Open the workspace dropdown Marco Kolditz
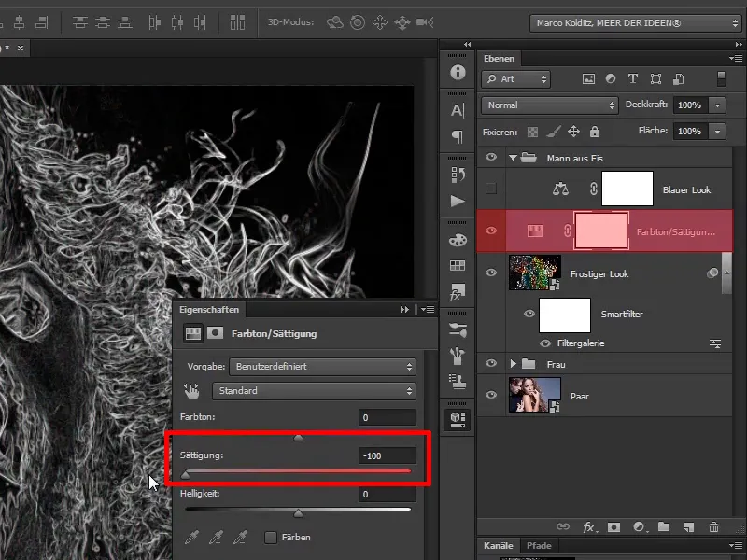747x560 pixels. point(636,22)
